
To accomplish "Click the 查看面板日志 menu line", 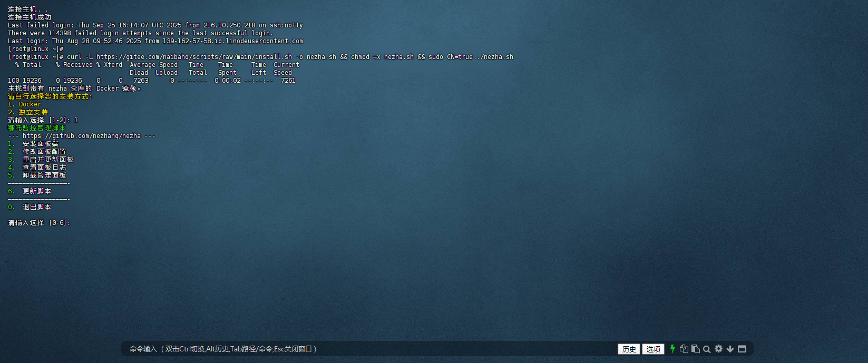I will 44,168.
